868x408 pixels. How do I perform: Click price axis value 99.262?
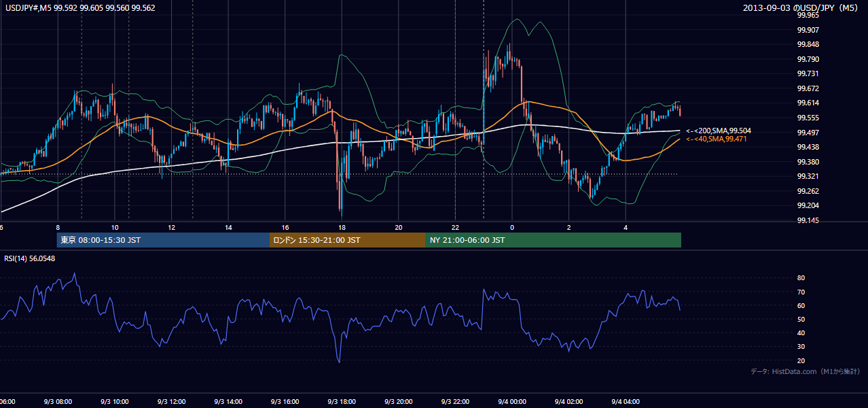pyautogui.click(x=808, y=191)
